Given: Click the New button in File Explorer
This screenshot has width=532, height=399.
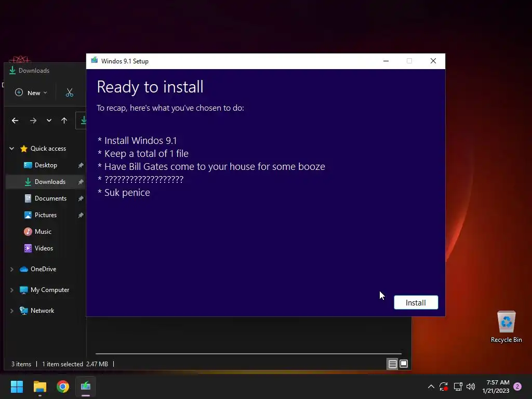Looking at the screenshot, I should [x=31, y=92].
